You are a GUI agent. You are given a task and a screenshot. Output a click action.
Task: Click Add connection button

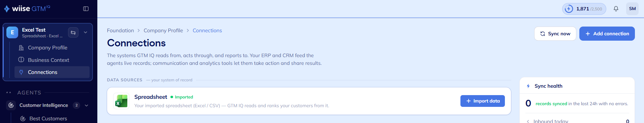pos(607,34)
